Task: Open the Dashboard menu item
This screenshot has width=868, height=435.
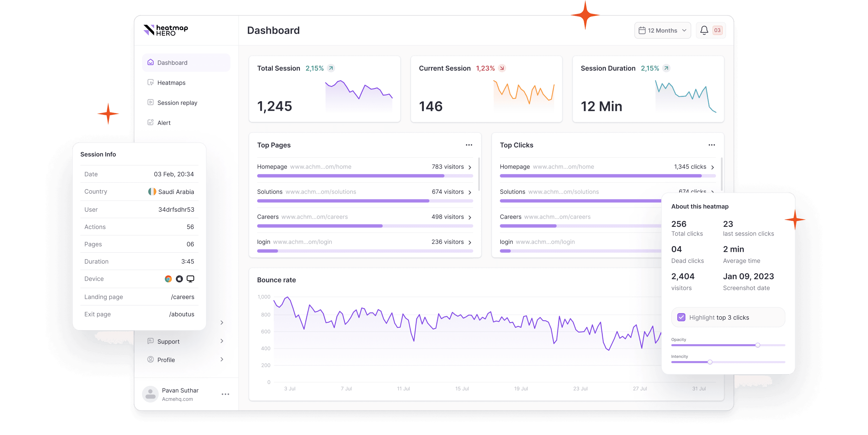Action: pyautogui.click(x=186, y=62)
